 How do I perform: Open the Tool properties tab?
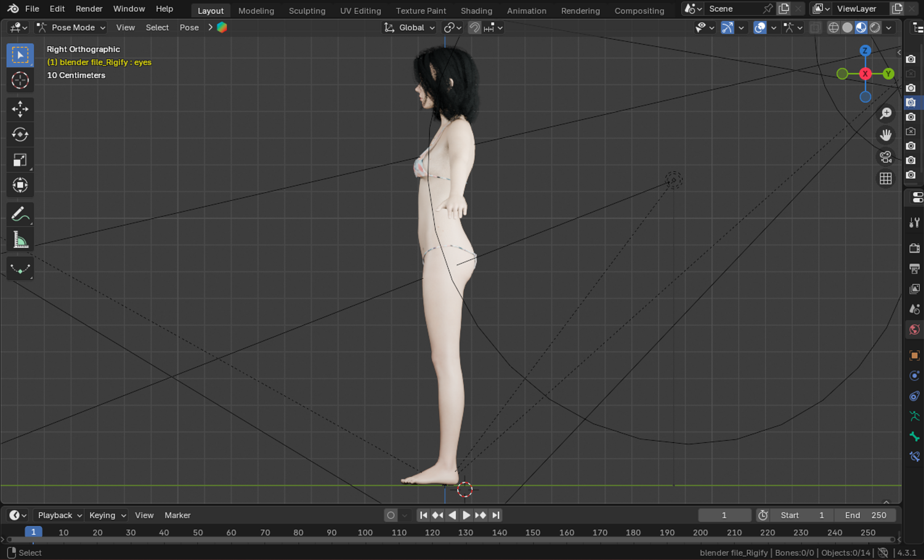tap(915, 222)
